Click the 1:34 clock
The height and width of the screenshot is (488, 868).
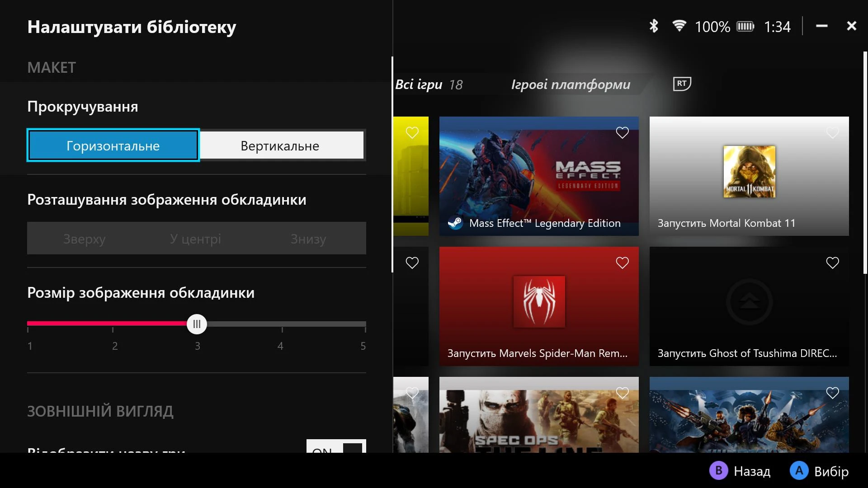pos(777,27)
